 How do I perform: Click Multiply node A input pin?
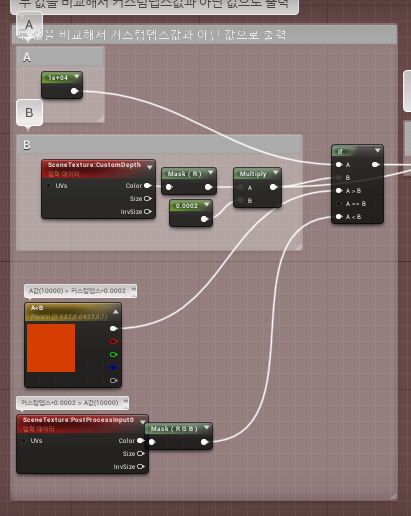[x=241, y=187]
